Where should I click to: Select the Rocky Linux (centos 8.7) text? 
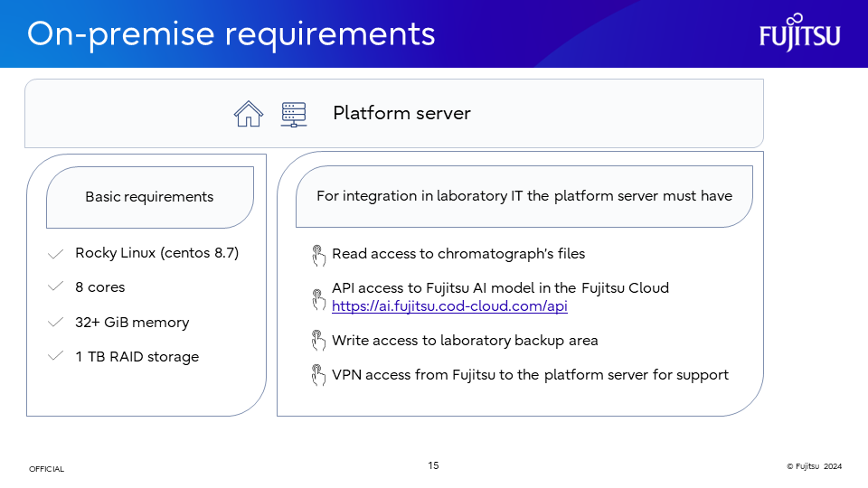pyautogui.click(x=156, y=253)
